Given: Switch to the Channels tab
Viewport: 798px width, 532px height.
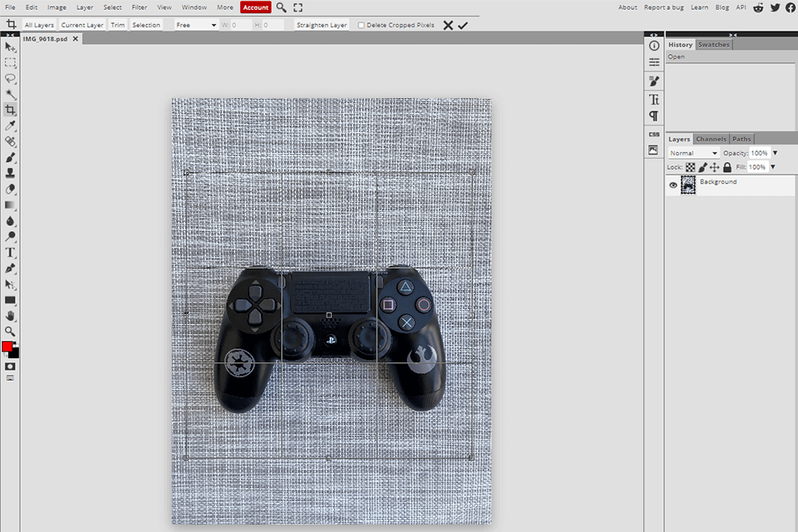Looking at the screenshot, I should point(711,139).
